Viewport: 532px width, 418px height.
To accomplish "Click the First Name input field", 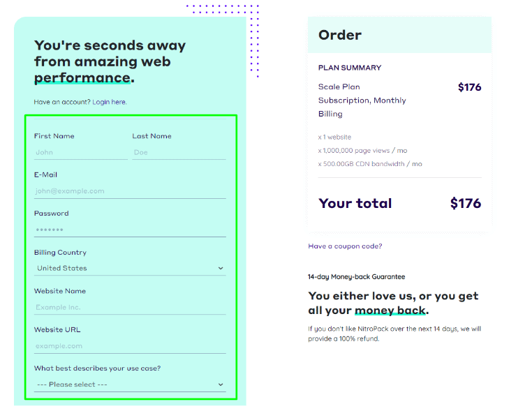I will (81, 153).
